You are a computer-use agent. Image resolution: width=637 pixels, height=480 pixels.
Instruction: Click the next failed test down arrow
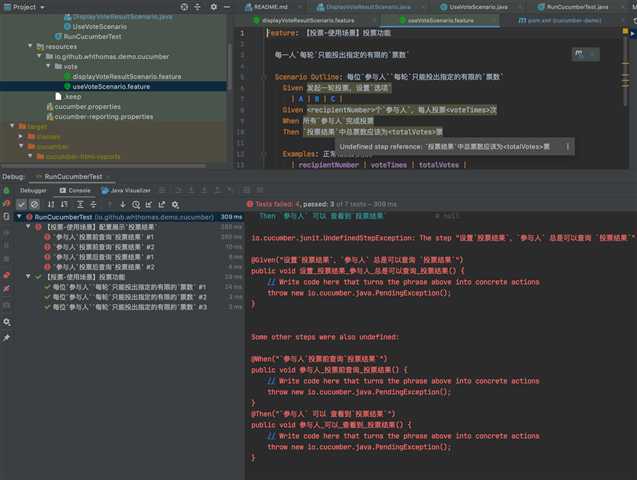pos(122,204)
